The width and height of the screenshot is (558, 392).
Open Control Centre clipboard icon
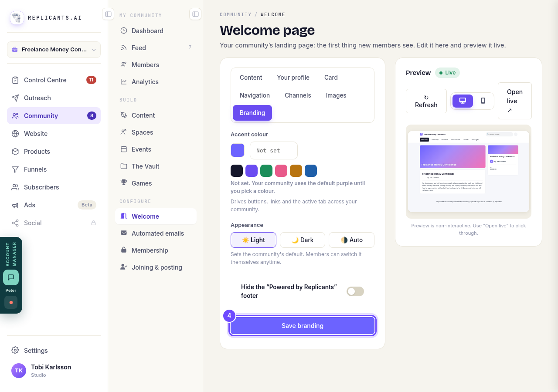[x=15, y=80]
